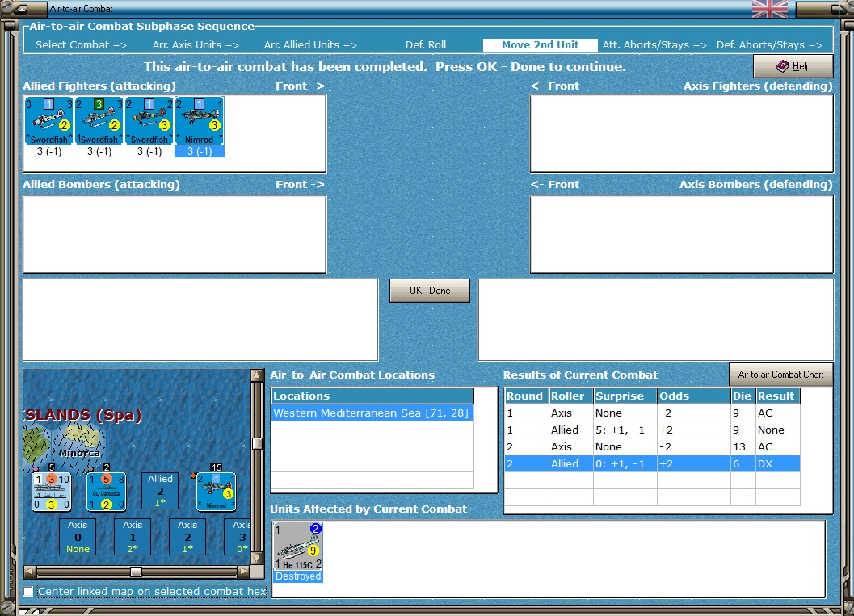Click the British flag icon in title bar
854x616 pixels.
[769, 9]
